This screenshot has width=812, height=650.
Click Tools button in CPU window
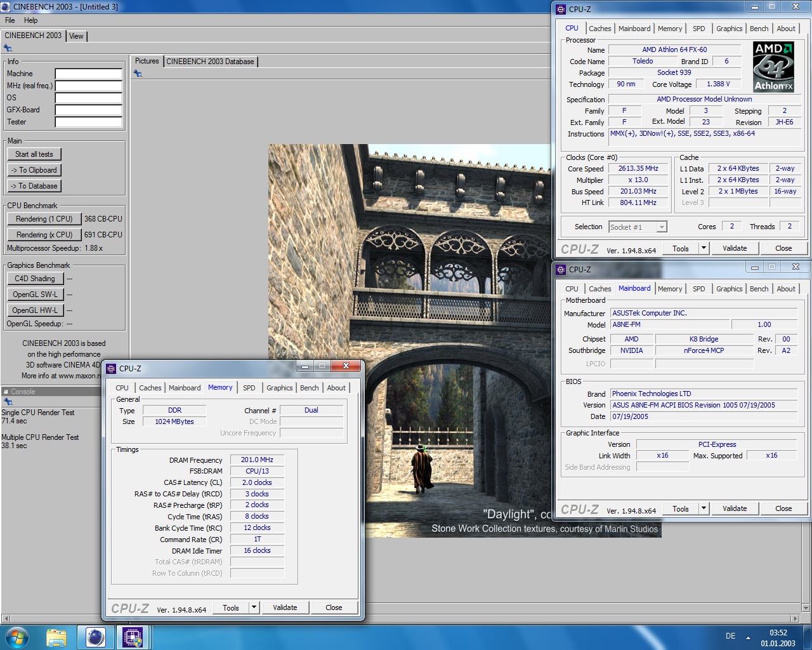click(x=681, y=248)
